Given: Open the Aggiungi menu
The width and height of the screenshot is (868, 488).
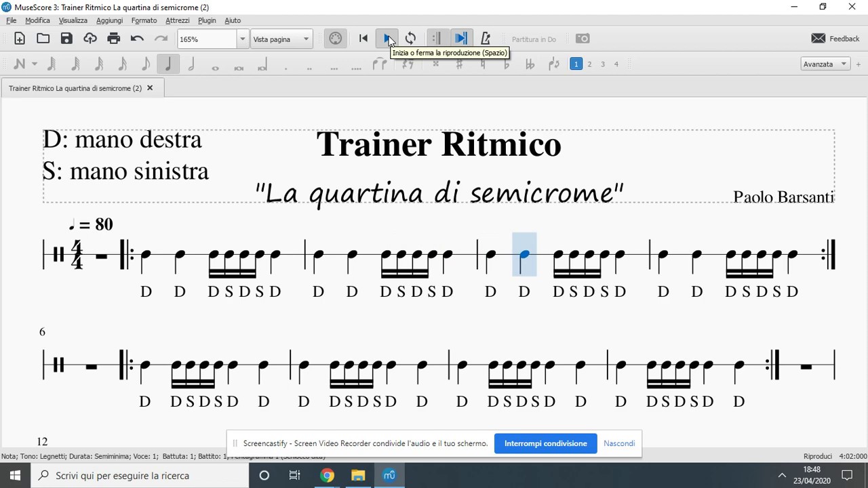Looking at the screenshot, I should pos(109,20).
